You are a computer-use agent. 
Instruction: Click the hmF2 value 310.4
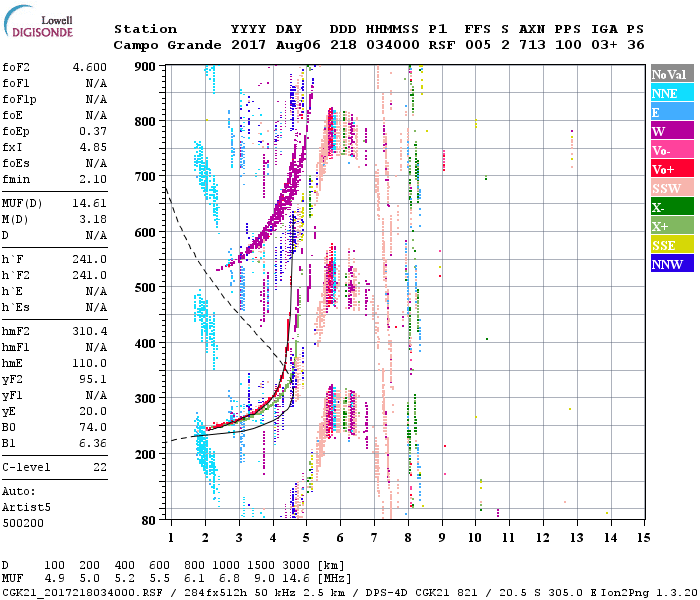[90, 331]
